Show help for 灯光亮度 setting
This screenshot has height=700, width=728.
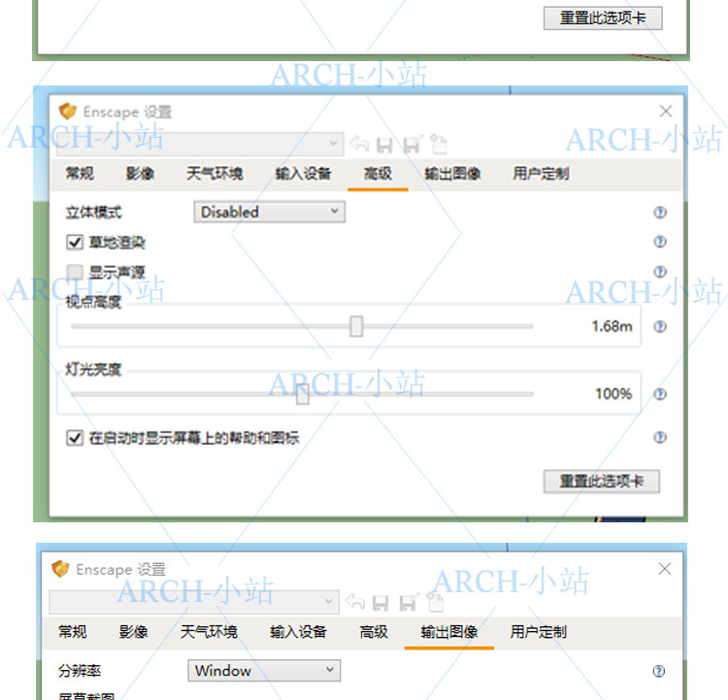660,394
